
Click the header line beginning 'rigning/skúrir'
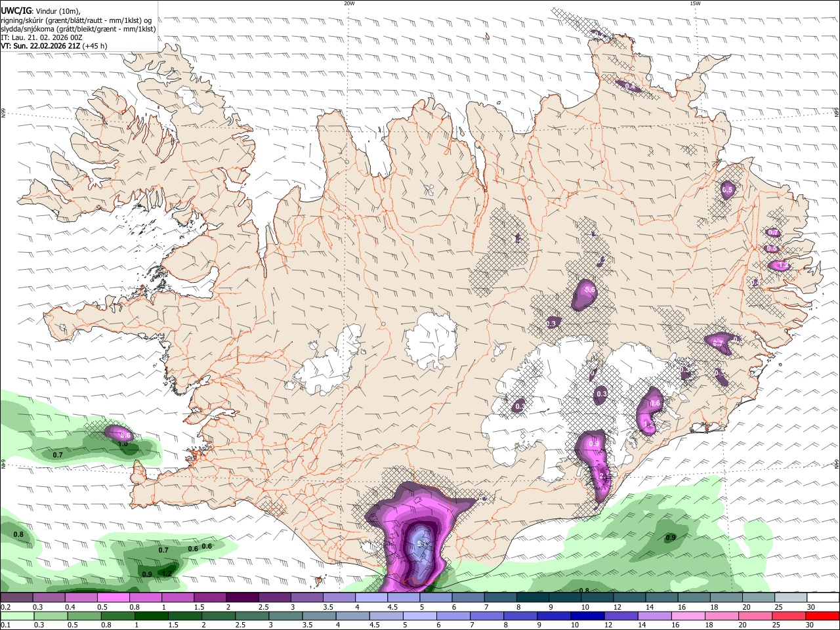(x=76, y=20)
